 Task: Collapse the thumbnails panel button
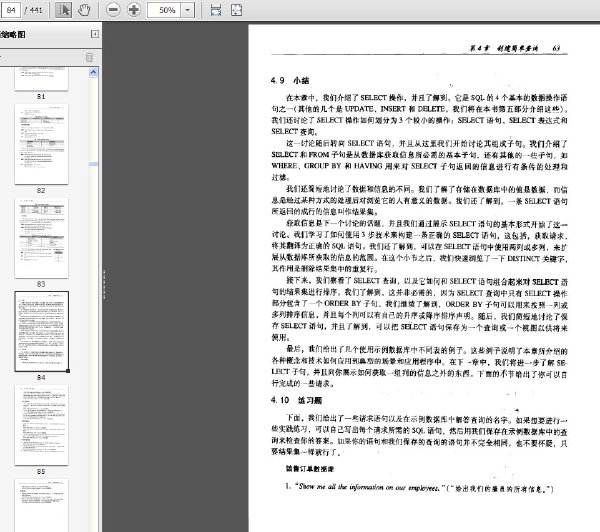coord(95,34)
